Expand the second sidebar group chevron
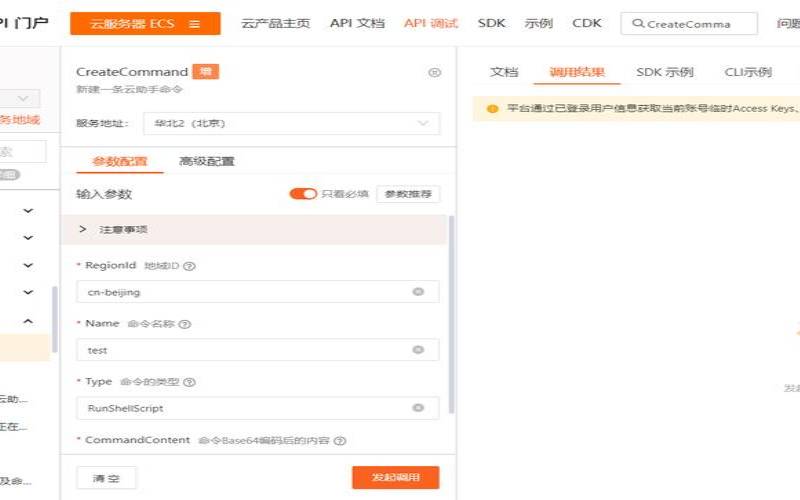Screen dimensions: 800x500 tap(28, 238)
